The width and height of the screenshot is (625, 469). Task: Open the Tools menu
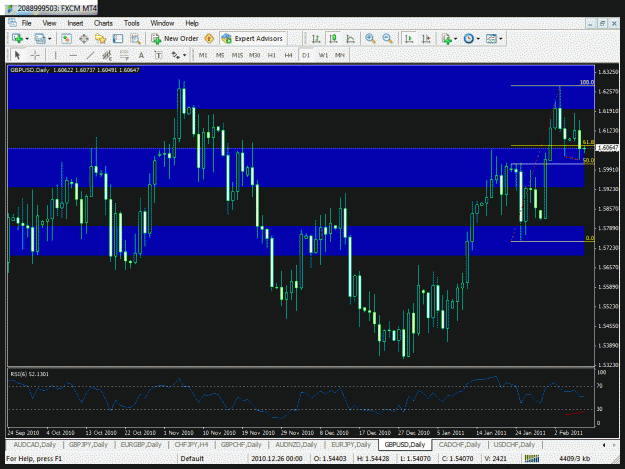point(132,23)
